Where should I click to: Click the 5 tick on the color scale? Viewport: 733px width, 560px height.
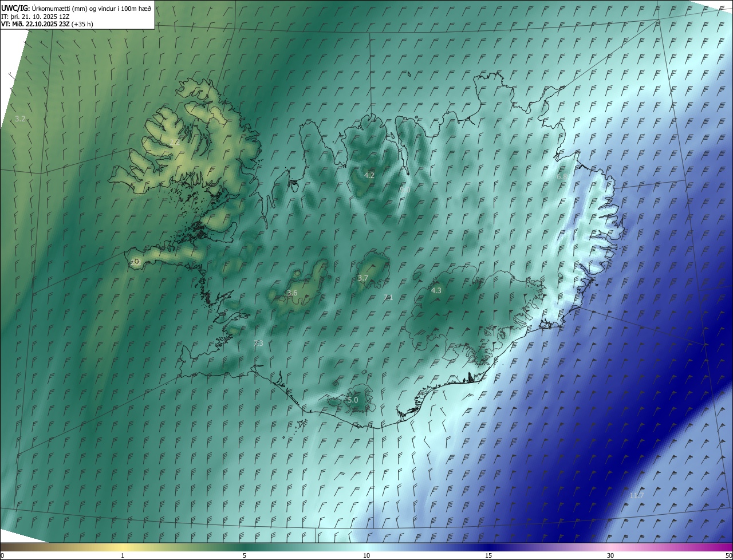(245, 555)
